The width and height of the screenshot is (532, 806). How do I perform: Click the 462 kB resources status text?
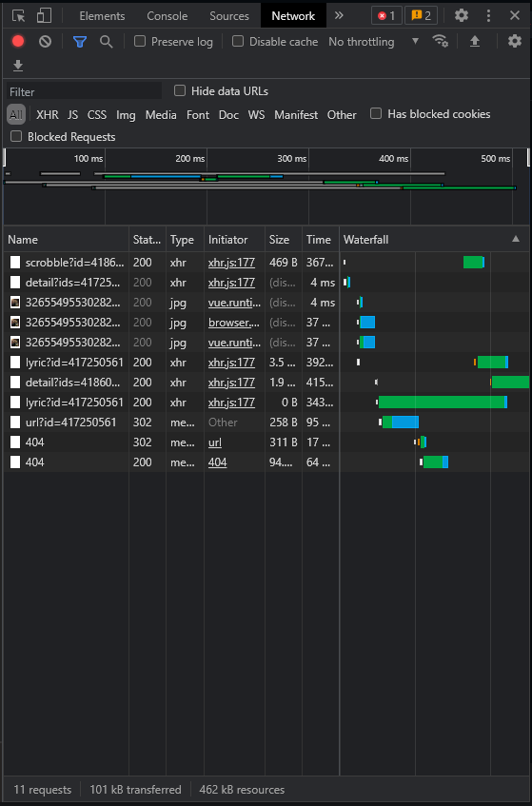pos(242,790)
